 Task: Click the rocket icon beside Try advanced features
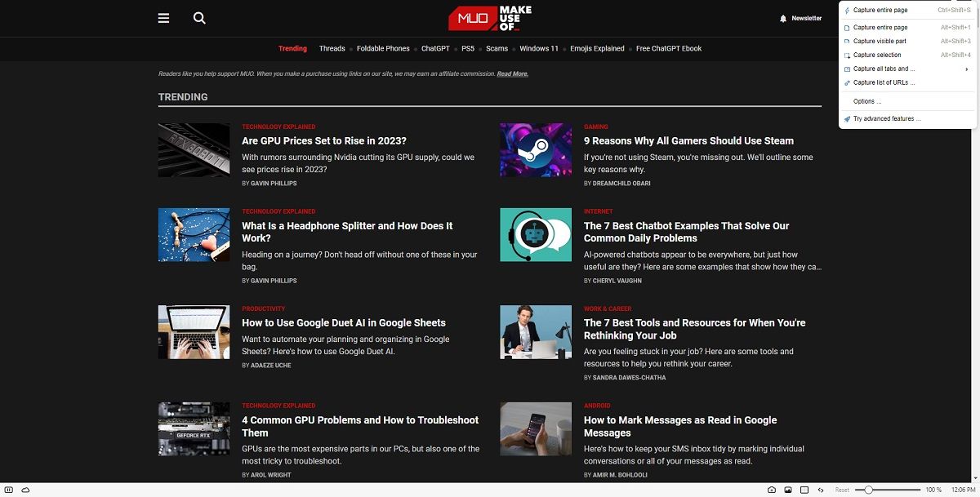[x=847, y=118]
